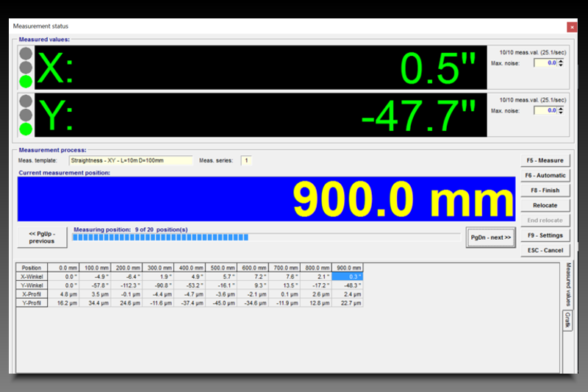The height and width of the screenshot is (392, 588).
Task: Click the Y Max. noise input field
Action: 545,110
